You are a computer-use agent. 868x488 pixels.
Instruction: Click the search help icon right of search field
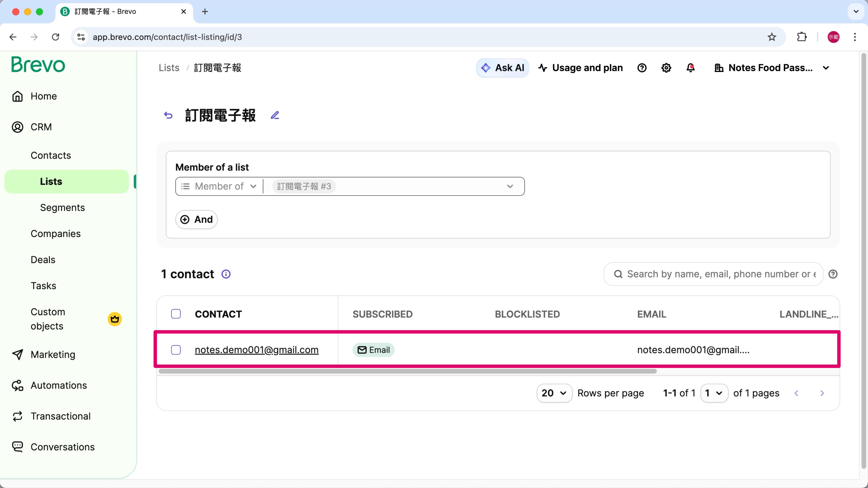pyautogui.click(x=833, y=274)
